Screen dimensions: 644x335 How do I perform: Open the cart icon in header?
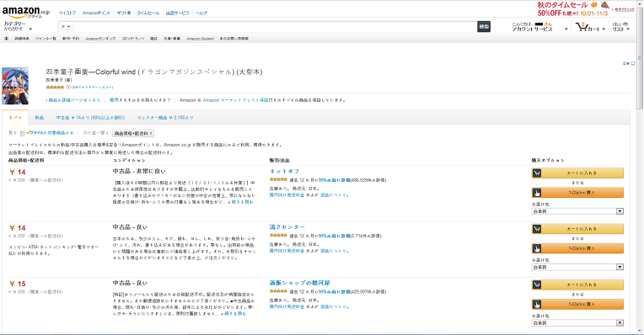tap(581, 27)
